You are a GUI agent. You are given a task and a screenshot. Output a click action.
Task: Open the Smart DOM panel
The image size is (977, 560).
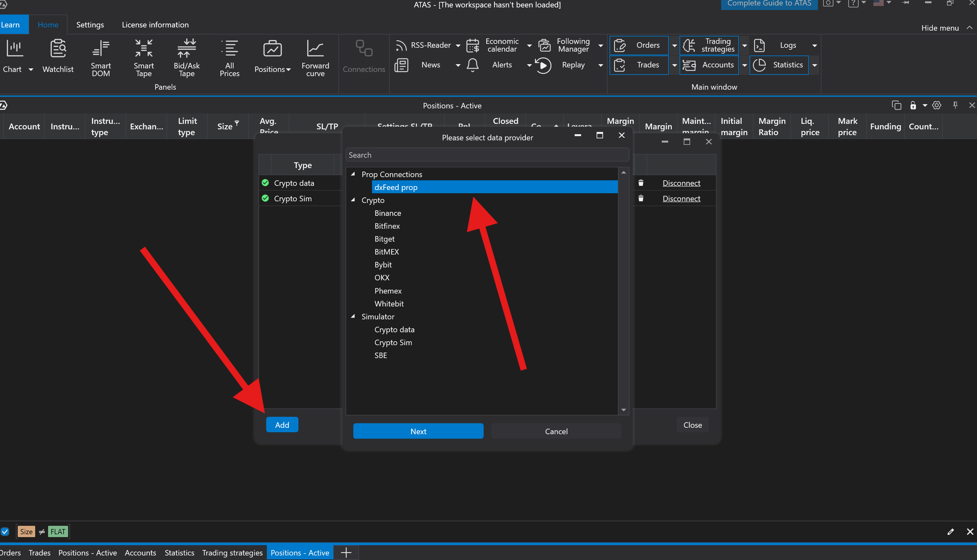[x=101, y=58]
